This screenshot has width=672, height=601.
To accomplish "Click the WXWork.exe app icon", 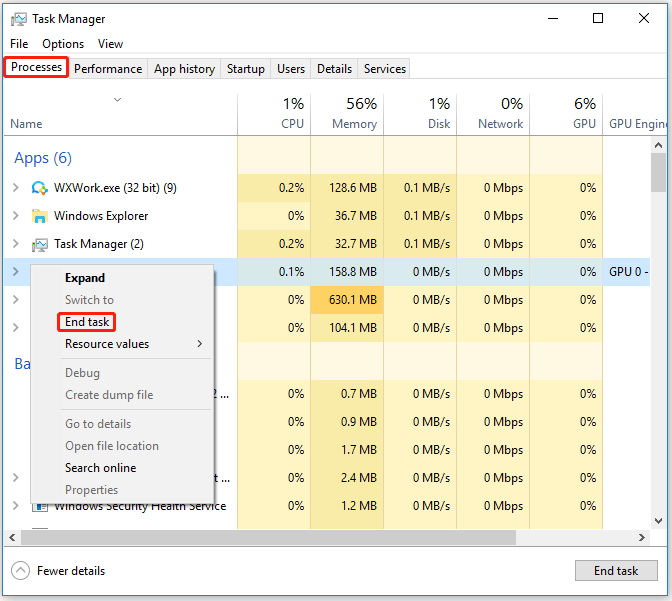I will click(39, 188).
